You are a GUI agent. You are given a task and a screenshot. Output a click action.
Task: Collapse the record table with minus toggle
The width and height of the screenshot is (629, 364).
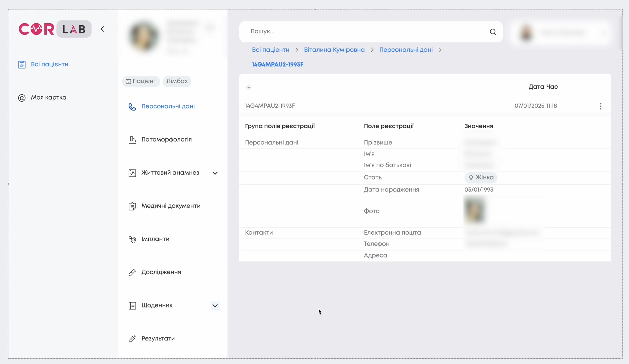(x=249, y=87)
